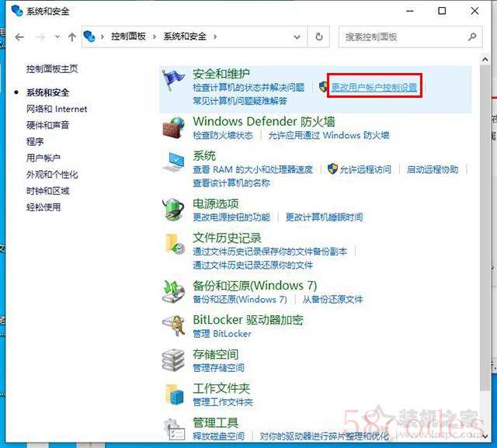Click 释放磁盘空间 link
Viewport: 497px width, 448px height.
click(218, 436)
